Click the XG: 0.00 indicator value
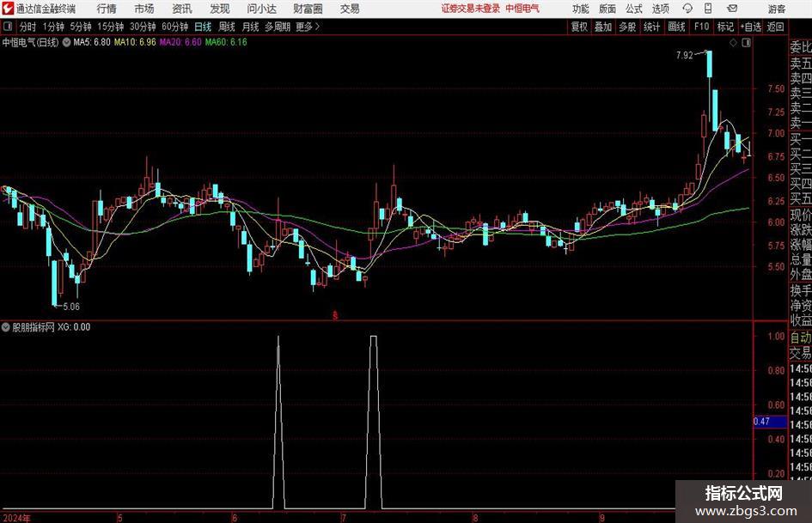This screenshot has height=523, width=812. click(x=74, y=327)
